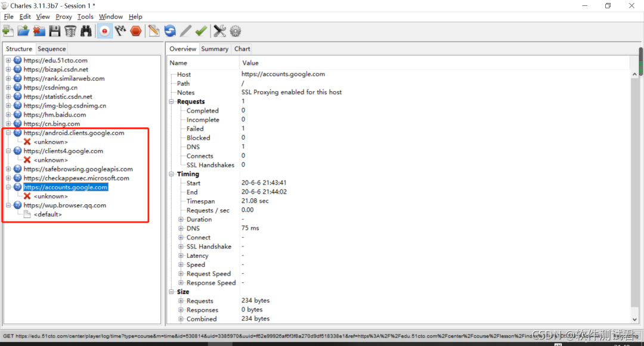Save the session with the floppy disk icon
Image resolution: width=644 pixels, height=346 pixels.
click(55, 31)
